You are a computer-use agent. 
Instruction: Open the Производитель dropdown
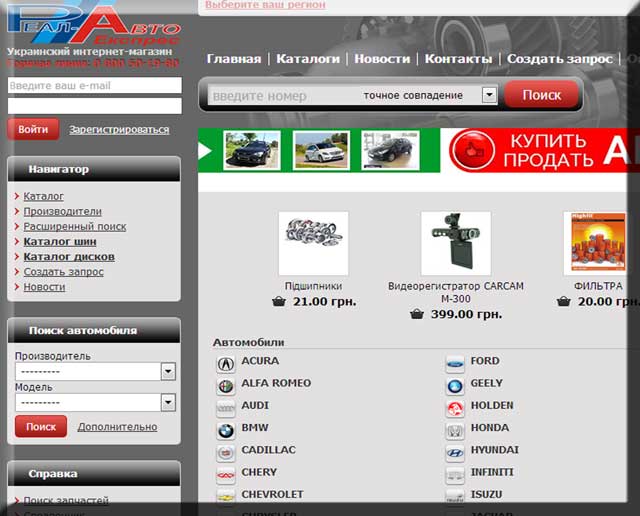pos(168,371)
